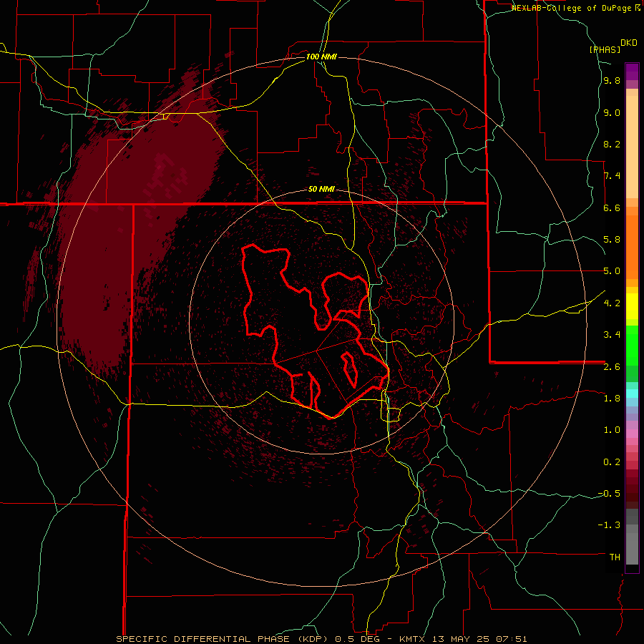Image resolution: width=644 pixels, height=644 pixels.
Task: Click the 50 NMI range ring label
Action: (321, 190)
